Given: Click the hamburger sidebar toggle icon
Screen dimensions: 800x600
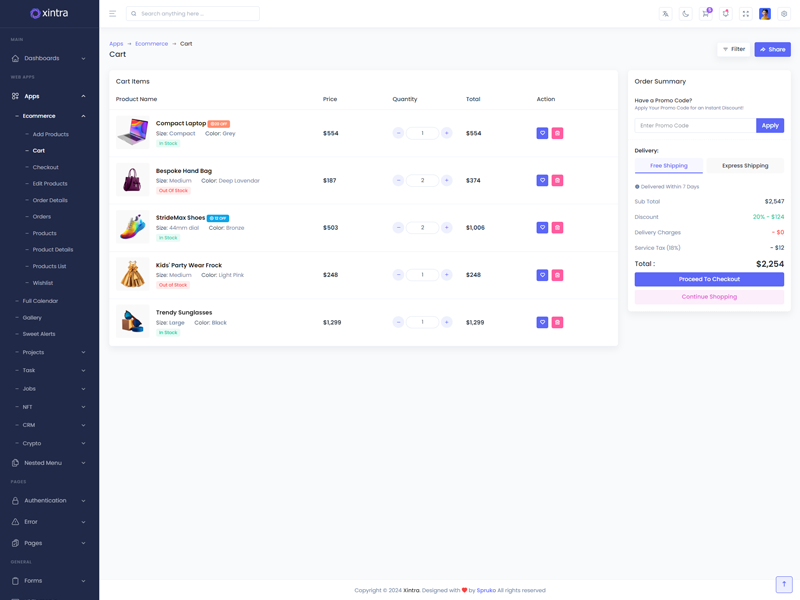Looking at the screenshot, I should click(112, 14).
